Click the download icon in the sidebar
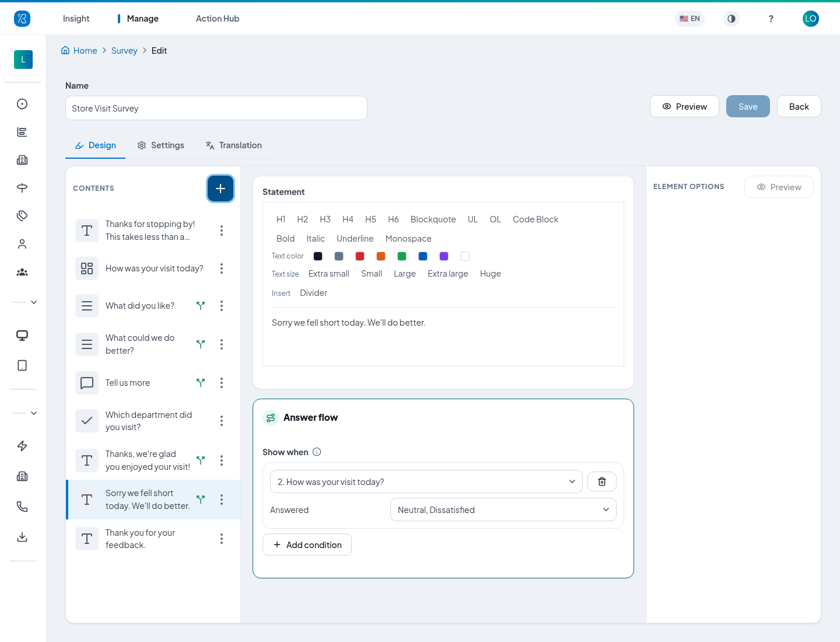 [x=22, y=537]
